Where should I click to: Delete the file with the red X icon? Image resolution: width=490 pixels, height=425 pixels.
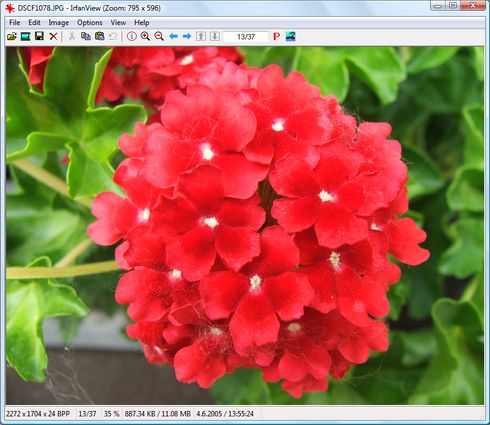53,36
